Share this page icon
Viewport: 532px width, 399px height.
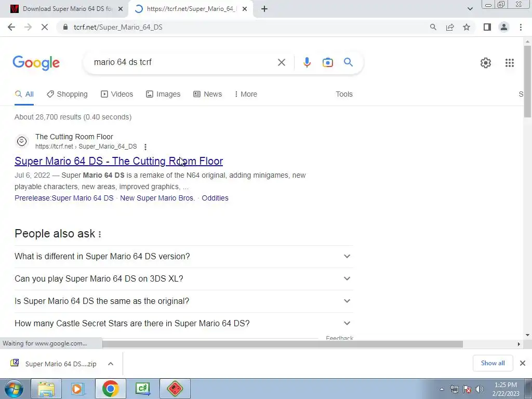coord(450,27)
